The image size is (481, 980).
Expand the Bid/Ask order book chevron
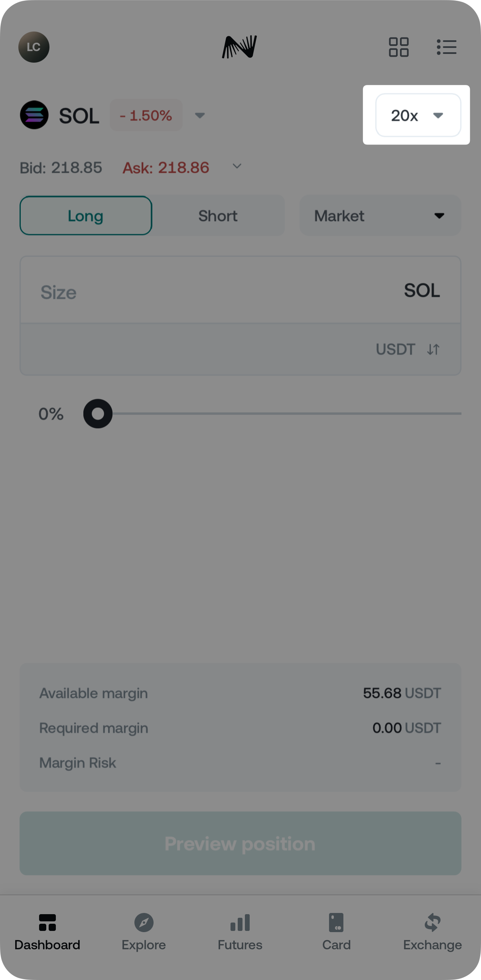237,166
